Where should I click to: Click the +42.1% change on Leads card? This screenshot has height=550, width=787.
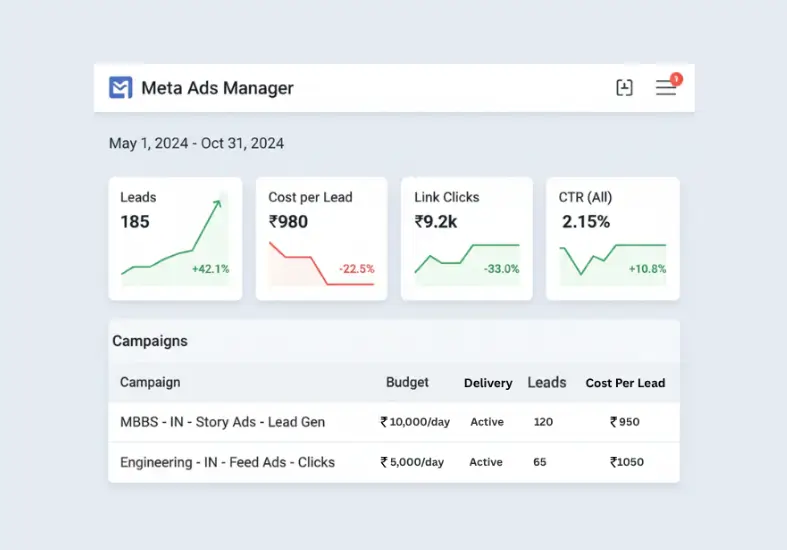(210, 269)
